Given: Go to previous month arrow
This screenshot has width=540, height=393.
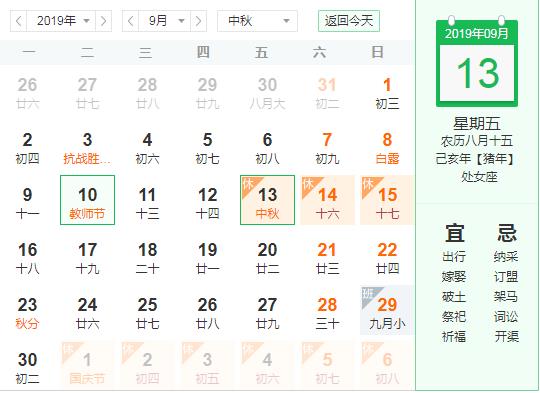Looking at the screenshot, I should (131, 21).
